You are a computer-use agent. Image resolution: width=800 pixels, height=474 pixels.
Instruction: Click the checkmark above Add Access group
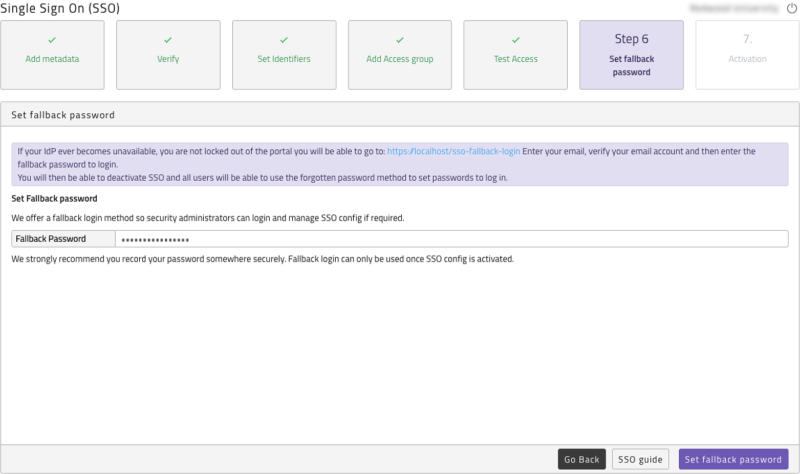click(400, 40)
